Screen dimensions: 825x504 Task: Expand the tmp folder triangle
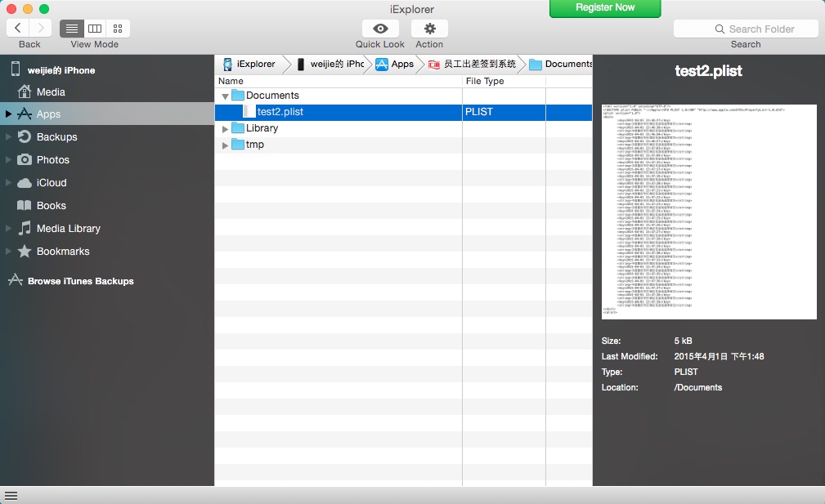[225, 145]
